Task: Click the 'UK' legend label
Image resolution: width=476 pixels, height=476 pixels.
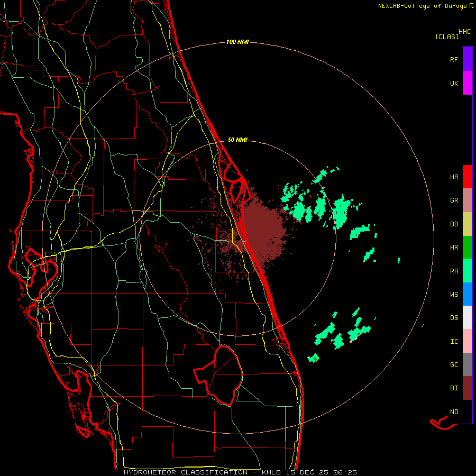Action: pyautogui.click(x=454, y=83)
